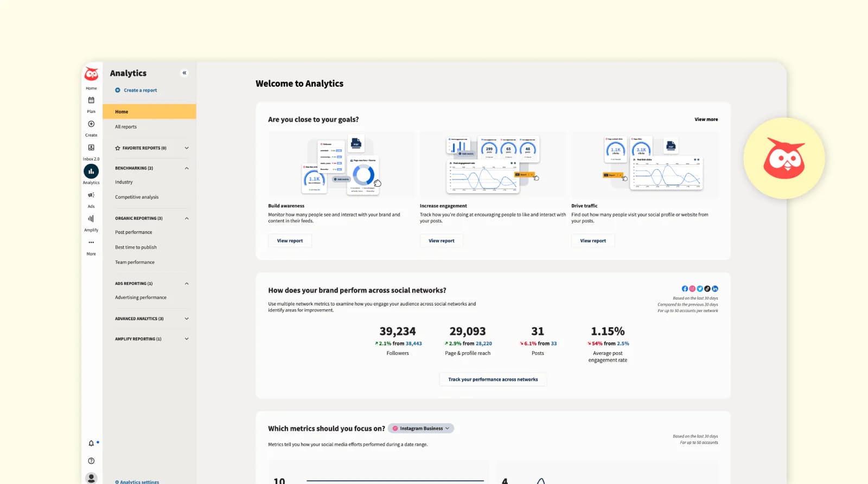Collapse the Ads Reporting section

click(x=187, y=283)
